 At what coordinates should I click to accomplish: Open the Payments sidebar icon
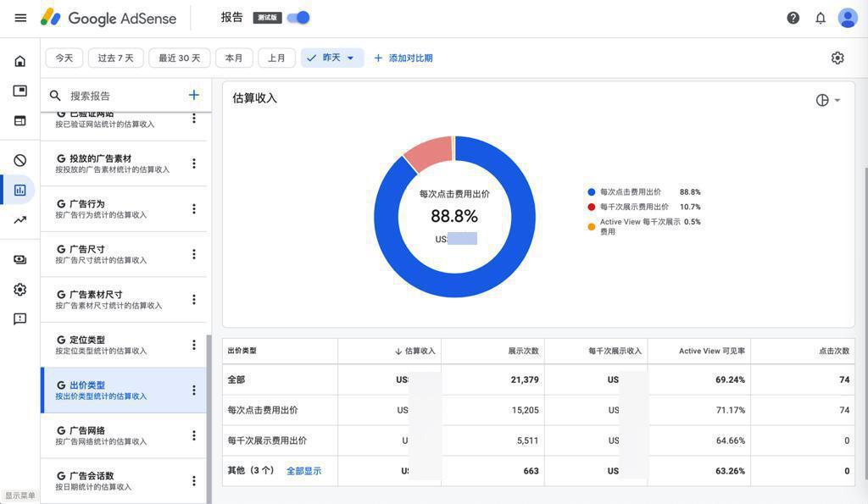tap(20, 259)
